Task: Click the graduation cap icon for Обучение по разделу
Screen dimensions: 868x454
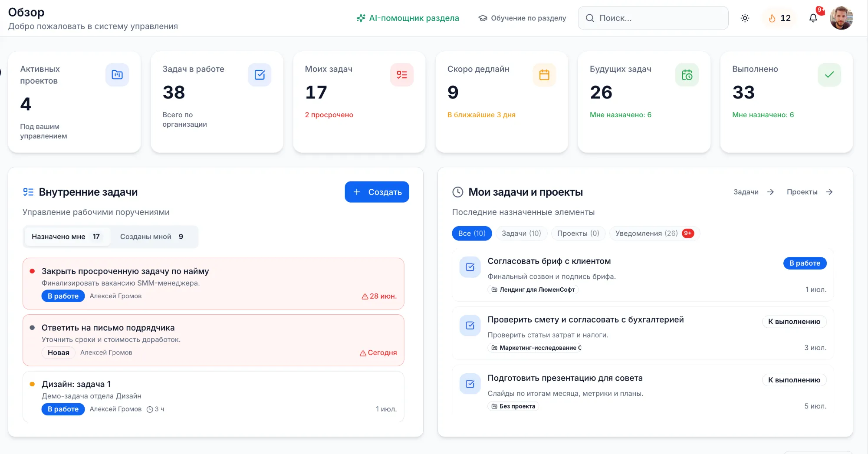Action: 483,18
